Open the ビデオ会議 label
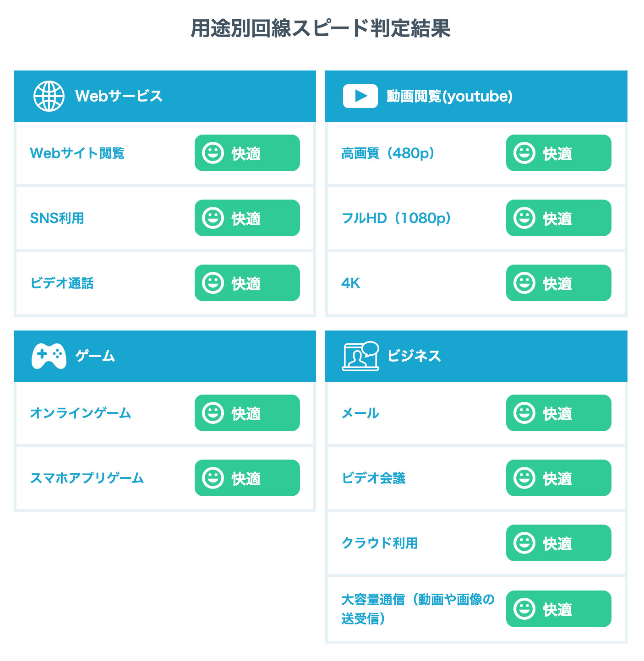This screenshot has height=661, width=644. 373,478
